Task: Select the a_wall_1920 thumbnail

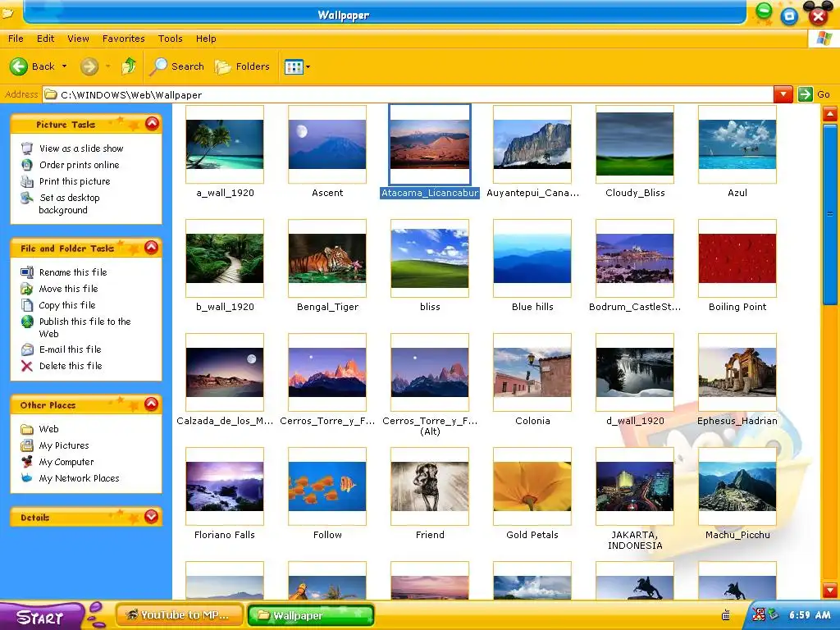Action: (x=225, y=144)
